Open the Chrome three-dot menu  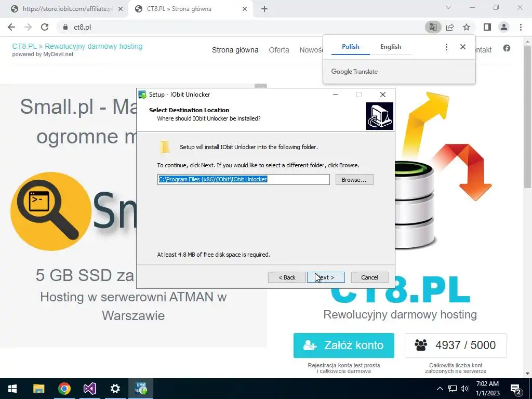tap(521, 27)
